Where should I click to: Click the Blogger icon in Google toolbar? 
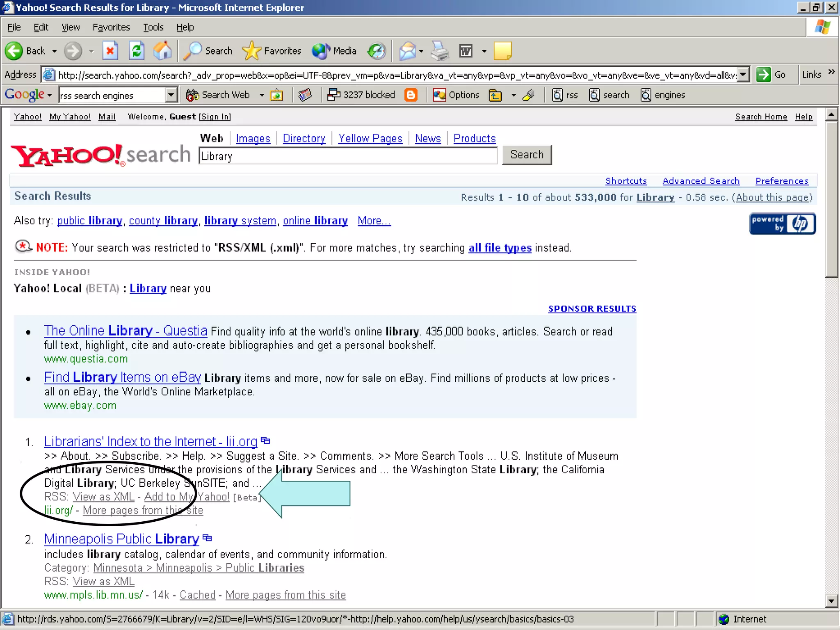[x=411, y=95]
